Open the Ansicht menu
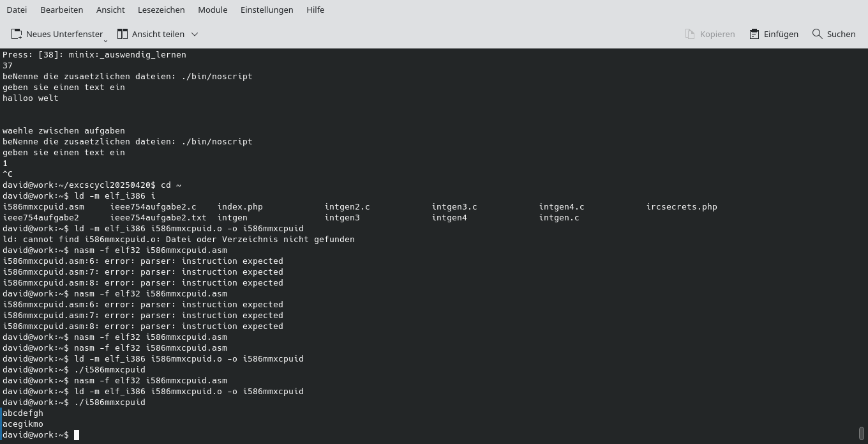Viewport: 868px width, 444px height. pos(110,10)
